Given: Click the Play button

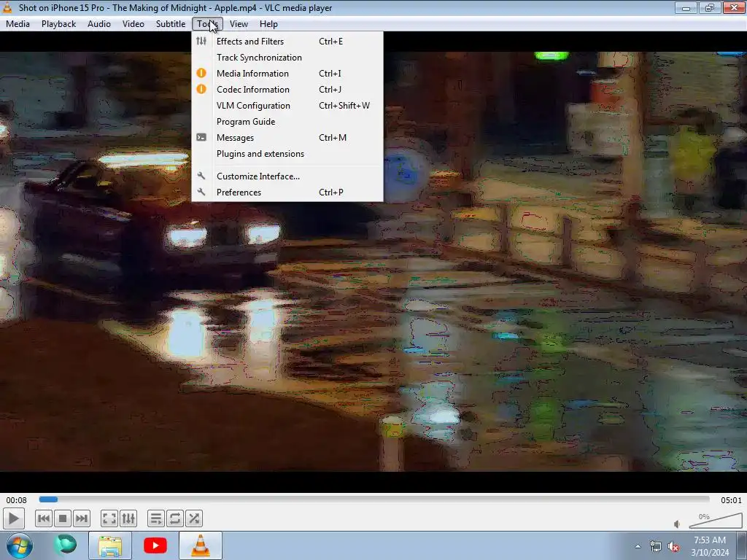Looking at the screenshot, I should coord(13,518).
